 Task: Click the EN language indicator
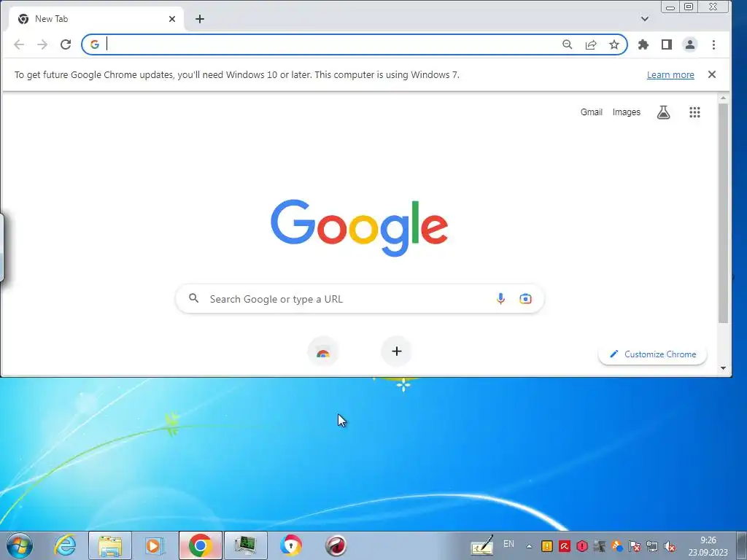click(x=508, y=544)
